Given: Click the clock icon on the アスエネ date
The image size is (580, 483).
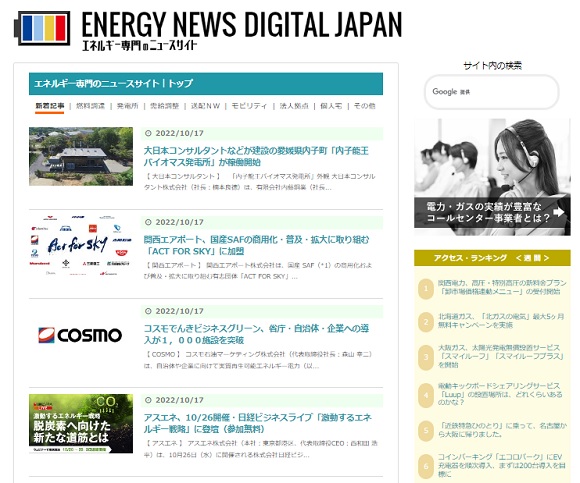Looking at the screenshot, I should 148,400.
